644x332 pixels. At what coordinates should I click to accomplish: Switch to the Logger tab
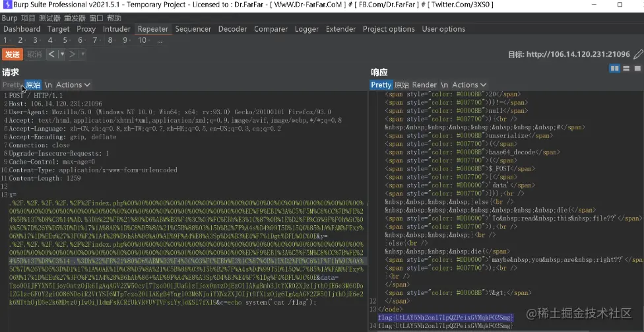(x=306, y=29)
